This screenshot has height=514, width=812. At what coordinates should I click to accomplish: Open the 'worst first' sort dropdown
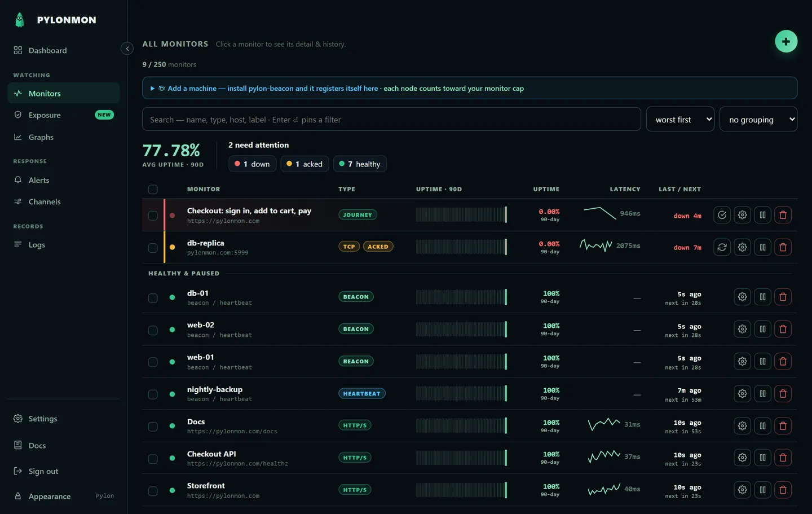[680, 119]
